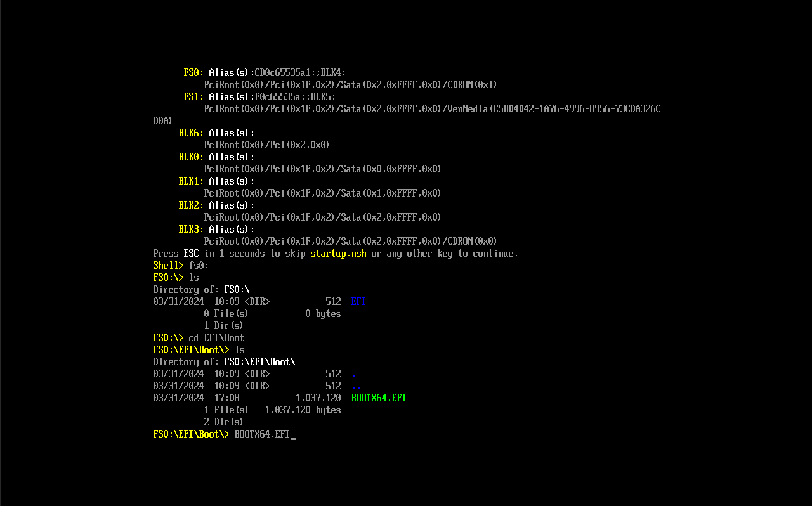The height and width of the screenshot is (506, 812).
Task: Select the startup.nsh filename text
Action: tap(338, 253)
